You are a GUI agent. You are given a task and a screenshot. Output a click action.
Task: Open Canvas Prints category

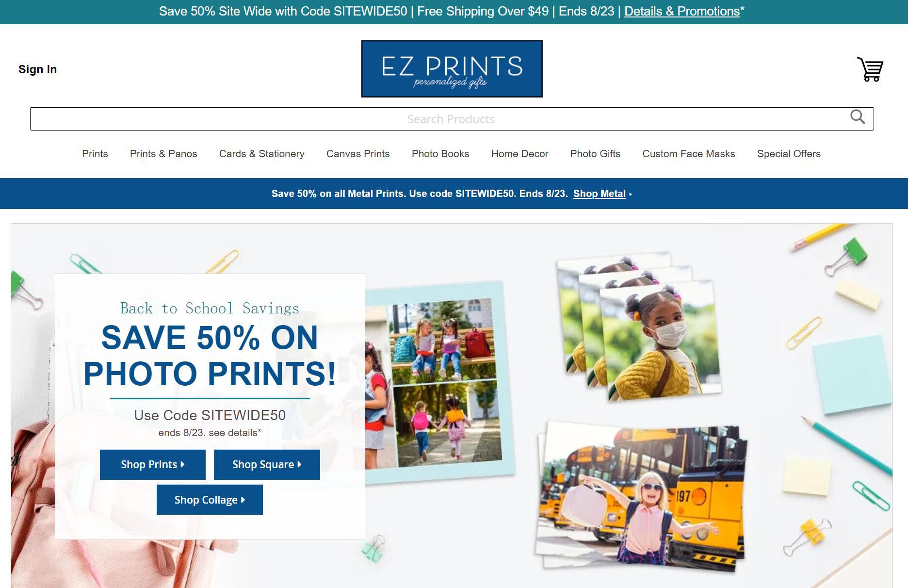(x=358, y=154)
